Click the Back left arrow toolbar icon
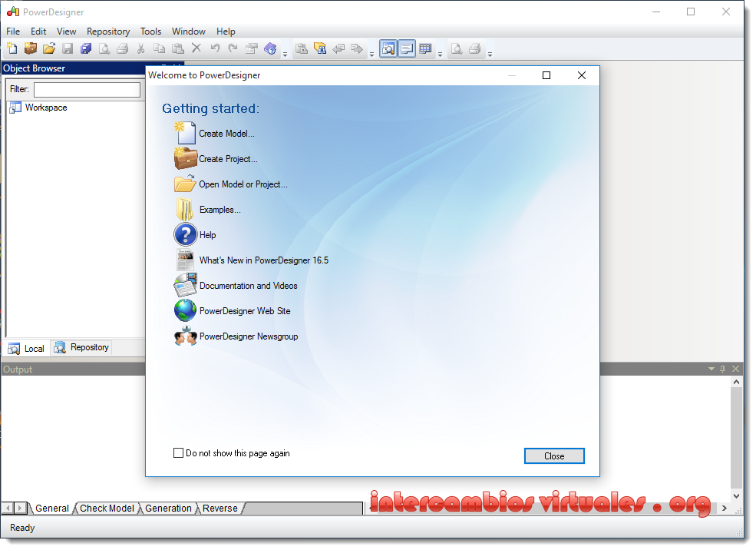The height and width of the screenshot is (550, 756). tap(338, 48)
